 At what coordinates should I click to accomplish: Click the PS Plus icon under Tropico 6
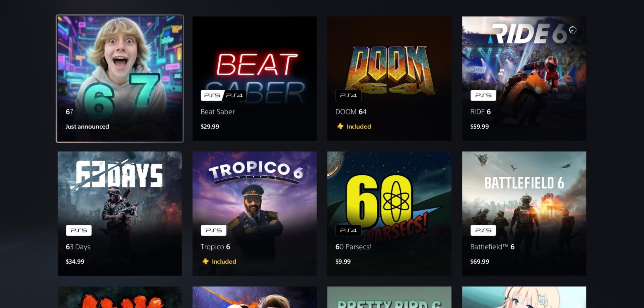tap(205, 261)
